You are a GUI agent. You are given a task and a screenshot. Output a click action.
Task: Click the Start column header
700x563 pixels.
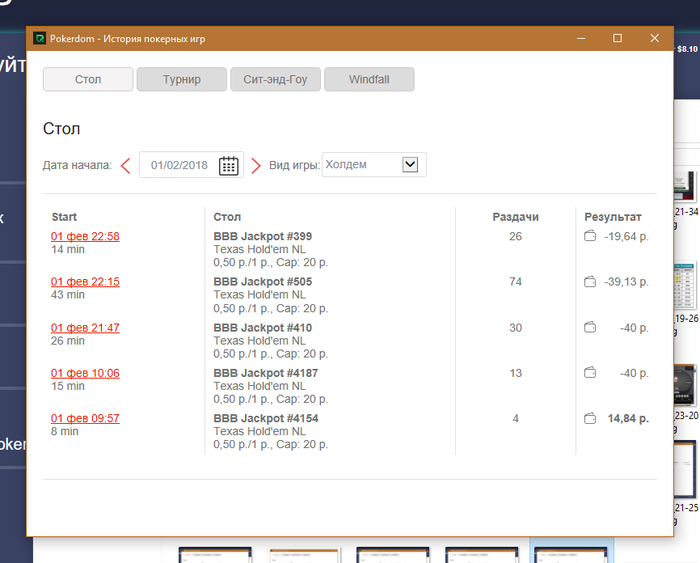[64, 217]
